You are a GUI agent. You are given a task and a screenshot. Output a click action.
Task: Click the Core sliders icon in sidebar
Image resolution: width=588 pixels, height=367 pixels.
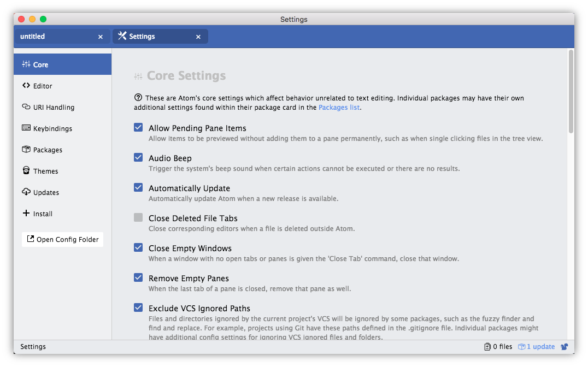(x=26, y=64)
